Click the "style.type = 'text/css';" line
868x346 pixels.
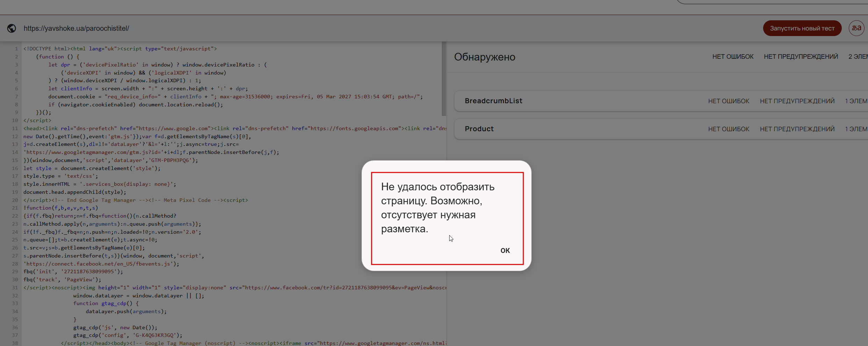click(x=61, y=176)
